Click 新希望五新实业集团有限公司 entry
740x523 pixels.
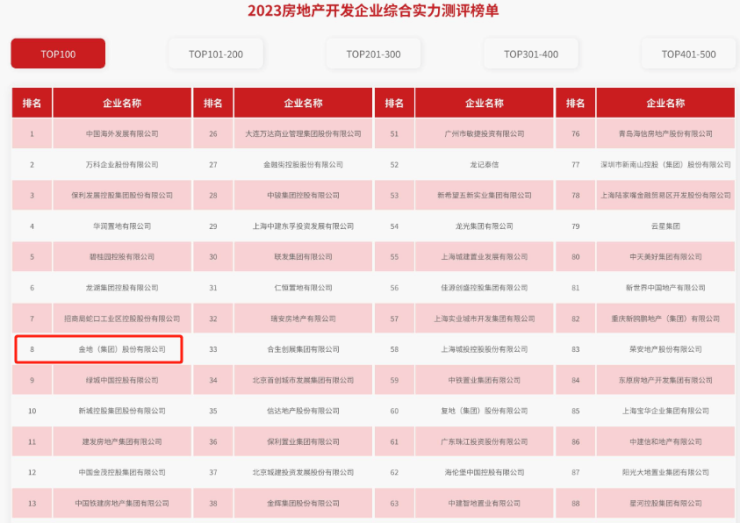[485, 195]
